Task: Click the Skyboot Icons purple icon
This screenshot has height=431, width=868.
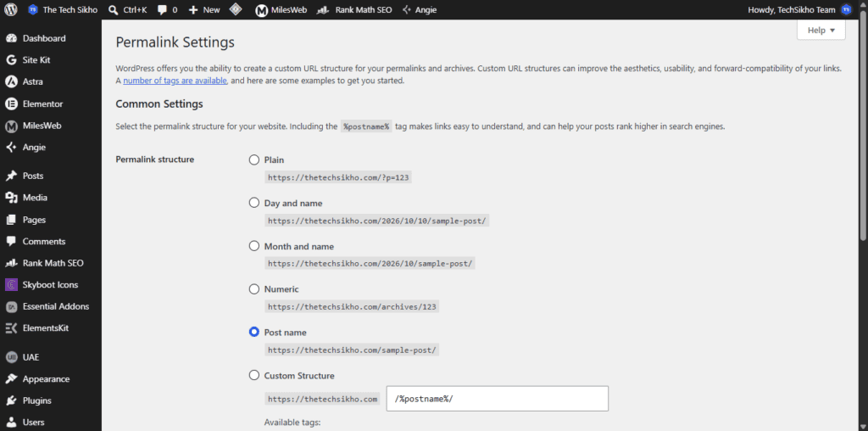Action: tap(11, 285)
